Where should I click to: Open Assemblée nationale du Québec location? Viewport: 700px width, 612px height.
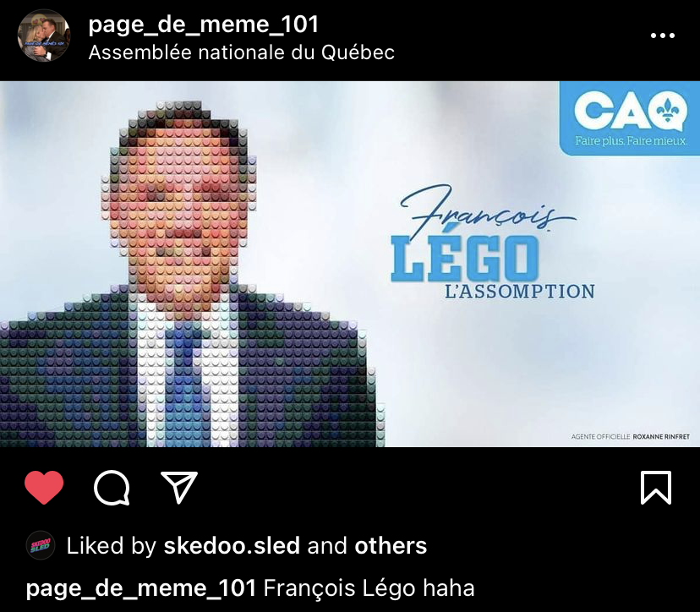click(242, 52)
